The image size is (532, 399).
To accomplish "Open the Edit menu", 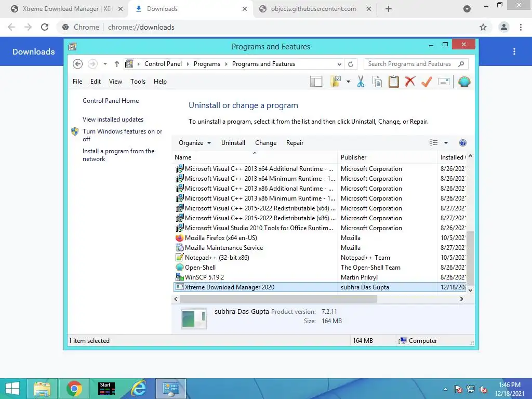I will [x=96, y=82].
